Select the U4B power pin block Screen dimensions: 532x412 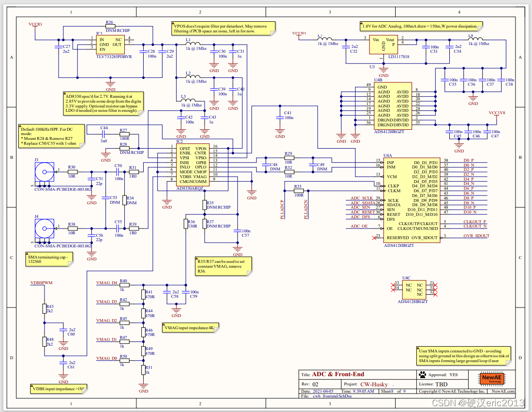point(393,106)
